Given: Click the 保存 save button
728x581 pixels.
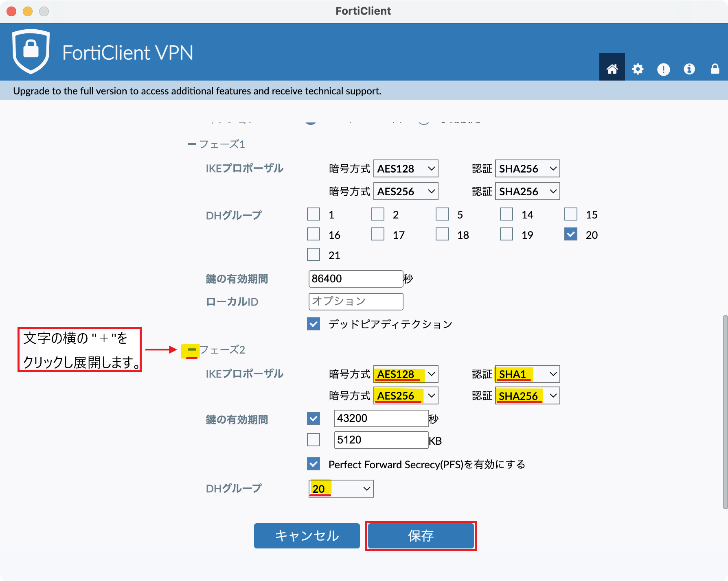Looking at the screenshot, I should [421, 536].
